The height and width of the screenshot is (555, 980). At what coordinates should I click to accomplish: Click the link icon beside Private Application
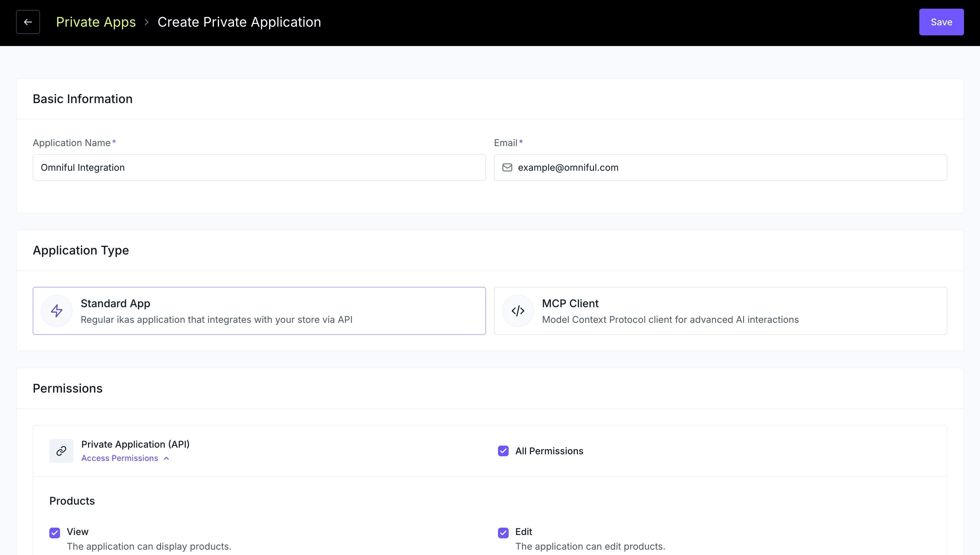click(61, 451)
